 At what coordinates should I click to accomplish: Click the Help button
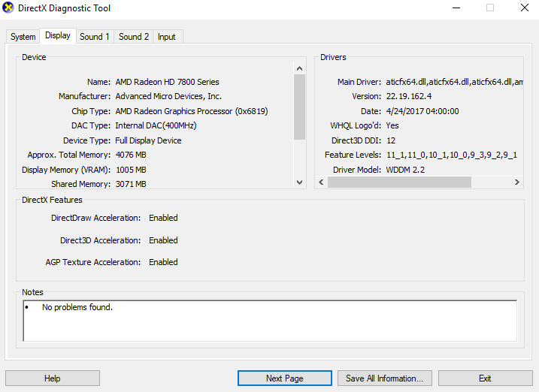click(x=53, y=378)
